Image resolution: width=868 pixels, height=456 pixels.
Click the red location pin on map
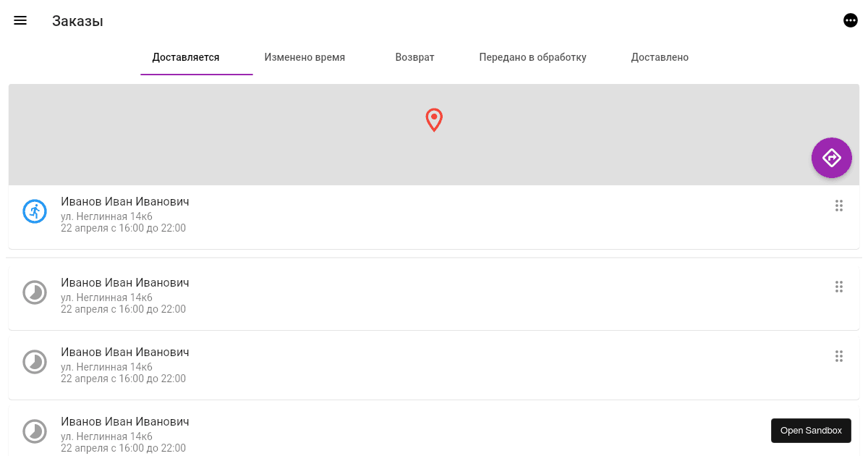(x=434, y=120)
